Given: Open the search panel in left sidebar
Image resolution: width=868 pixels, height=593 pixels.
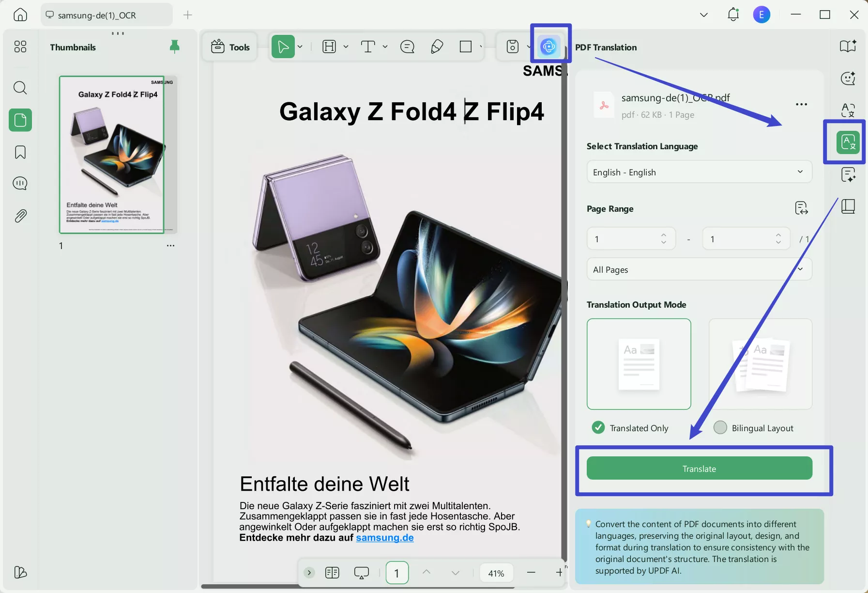Looking at the screenshot, I should click(x=20, y=88).
